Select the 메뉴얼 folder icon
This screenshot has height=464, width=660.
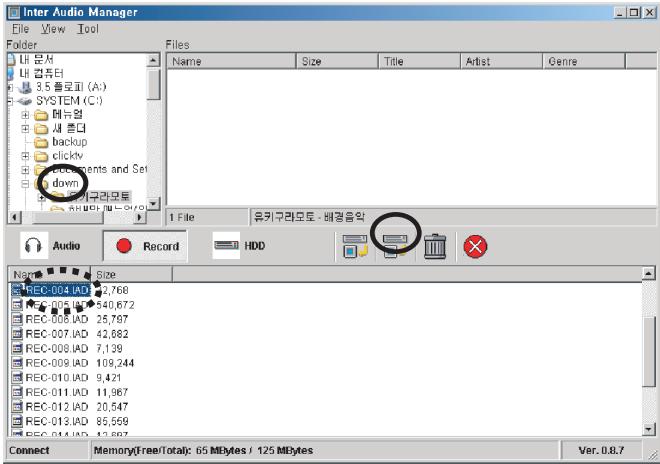41,115
